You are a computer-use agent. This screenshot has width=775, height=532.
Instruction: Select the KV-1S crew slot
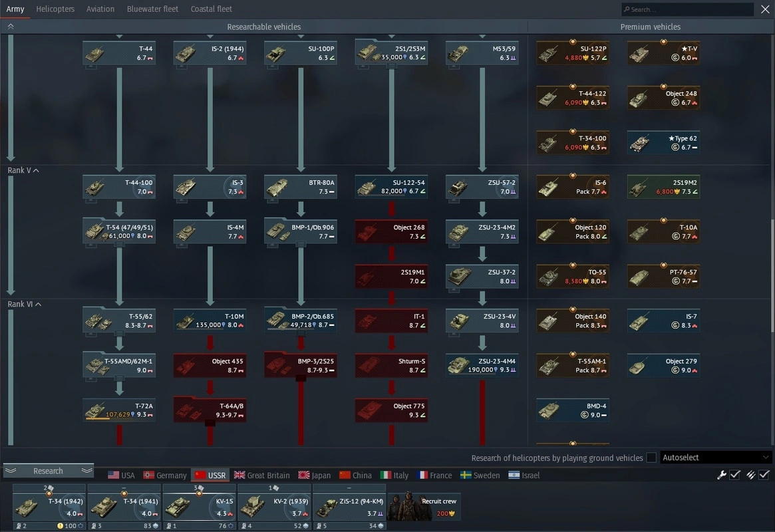coord(198,507)
